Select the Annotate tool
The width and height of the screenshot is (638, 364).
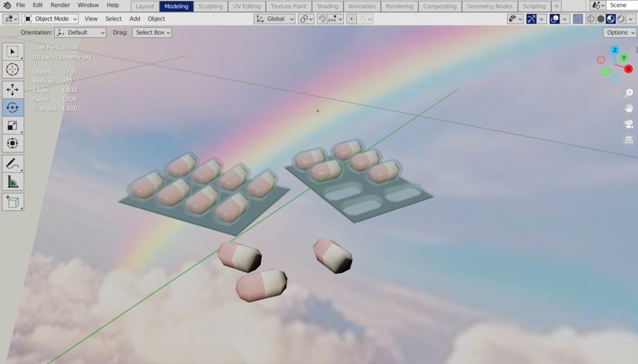[12, 164]
